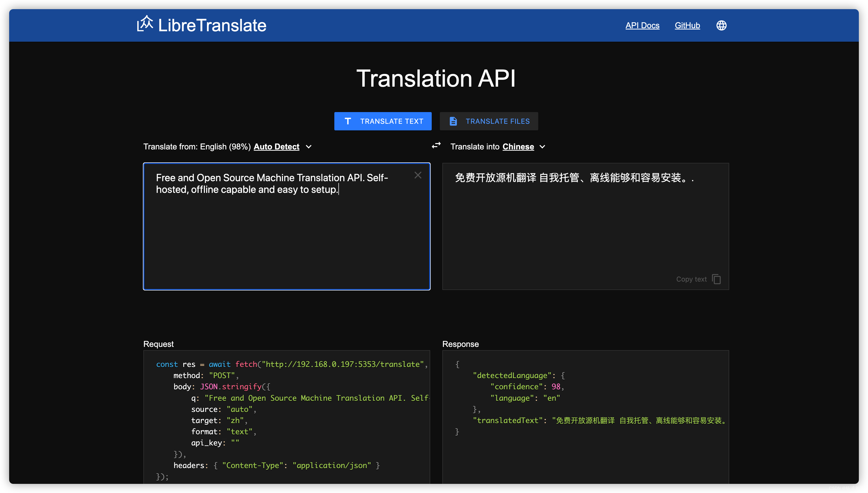
Task: Clear the source text with X
Action: pyautogui.click(x=417, y=175)
